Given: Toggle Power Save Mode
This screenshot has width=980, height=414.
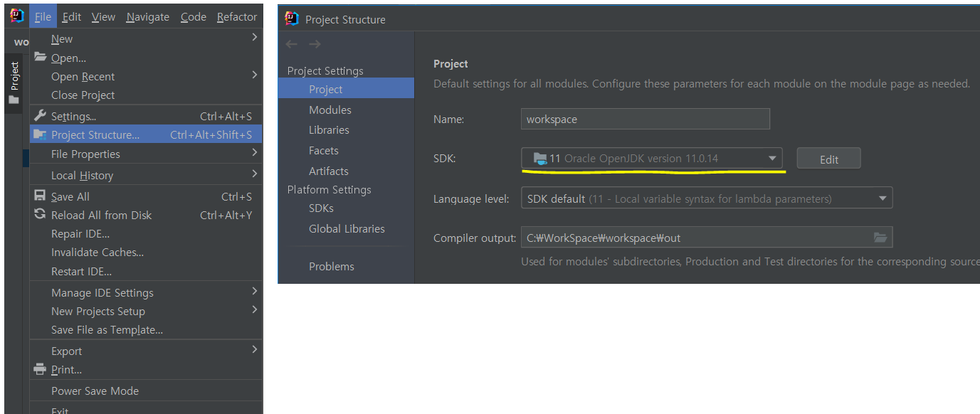Looking at the screenshot, I should (x=146, y=391).
